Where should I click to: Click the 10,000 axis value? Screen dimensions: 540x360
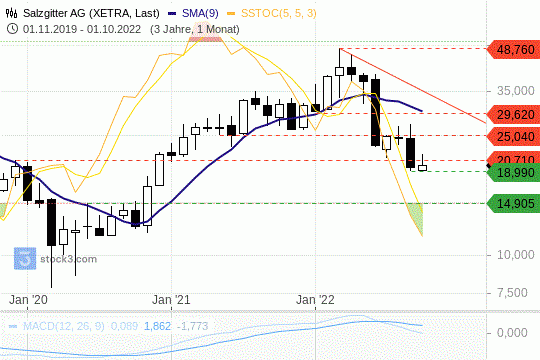coord(516,255)
